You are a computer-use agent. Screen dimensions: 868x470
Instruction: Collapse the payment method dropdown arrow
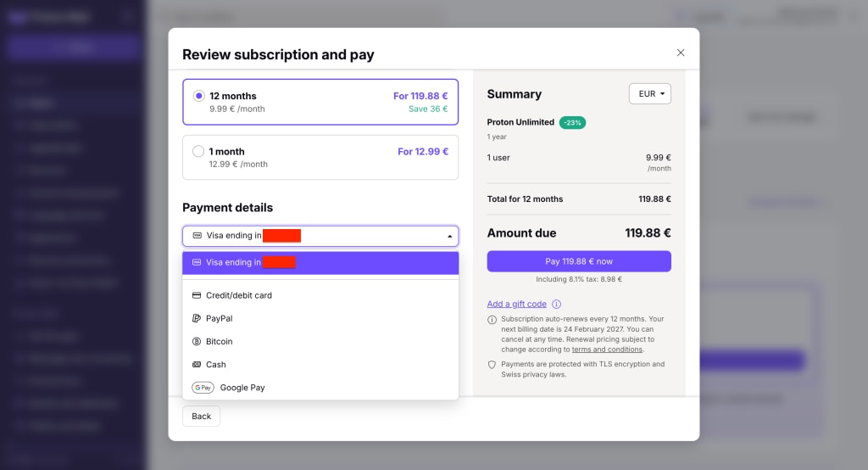(449, 236)
